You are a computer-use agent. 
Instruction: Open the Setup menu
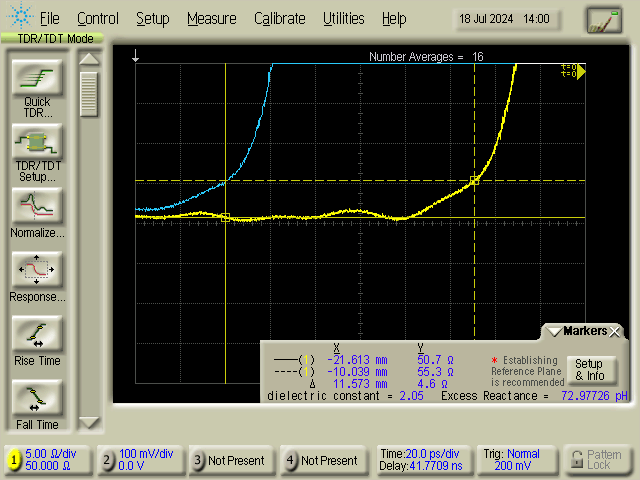point(153,19)
